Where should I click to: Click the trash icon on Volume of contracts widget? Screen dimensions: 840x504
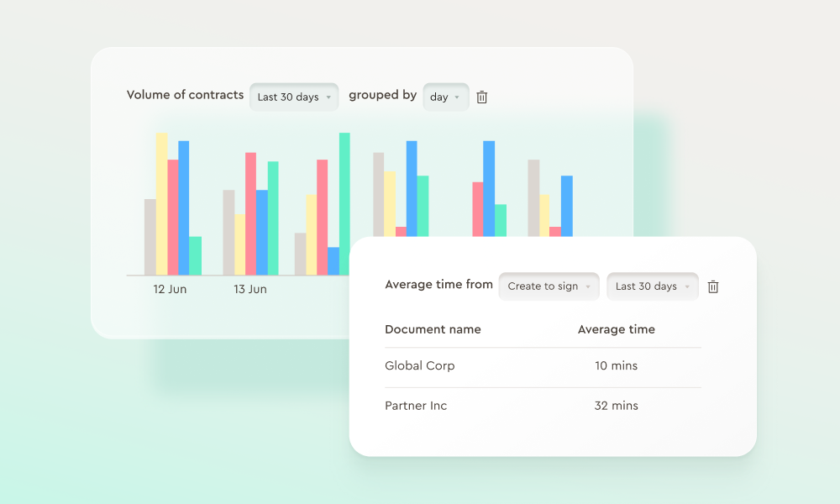tap(481, 97)
